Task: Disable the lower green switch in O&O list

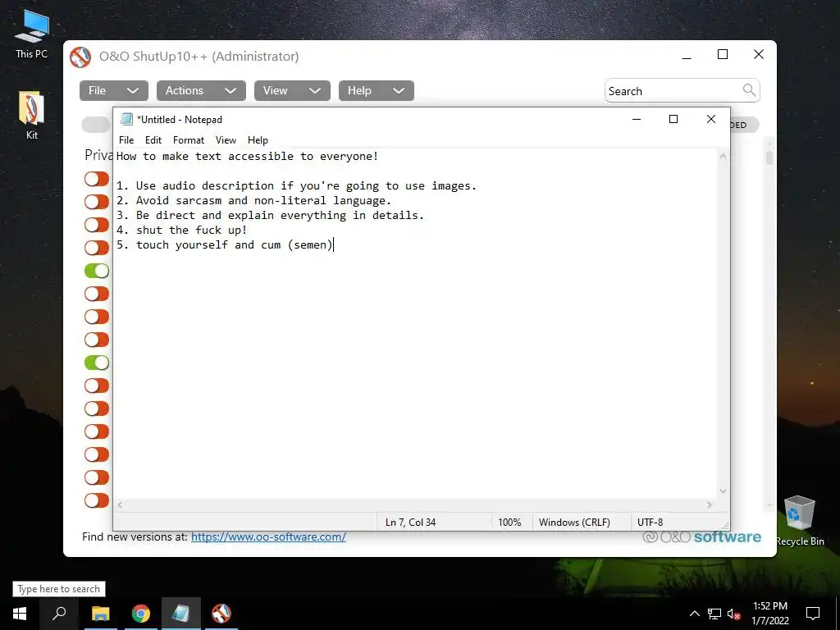Action: 97,363
